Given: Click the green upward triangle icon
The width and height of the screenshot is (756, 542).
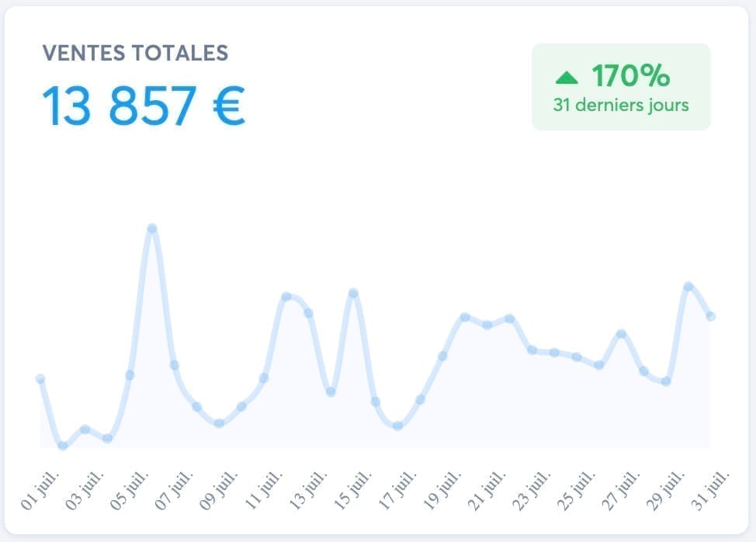Looking at the screenshot, I should click(567, 78).
